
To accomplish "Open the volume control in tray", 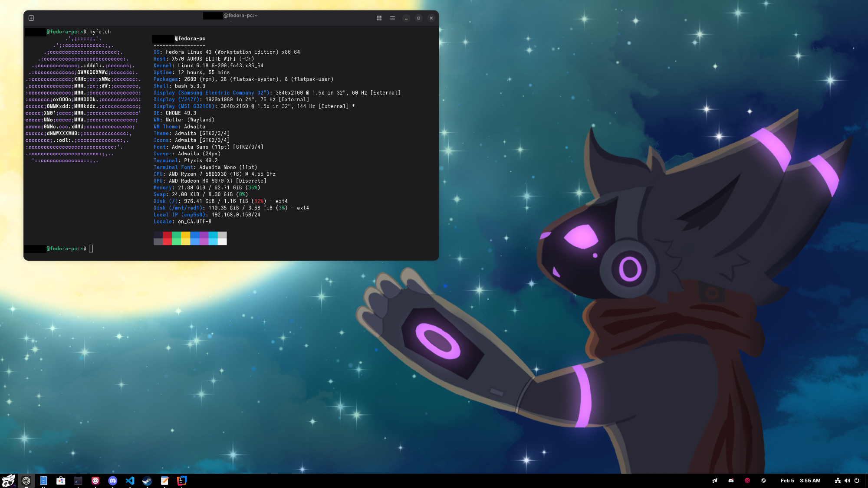I will pos(847,480).
